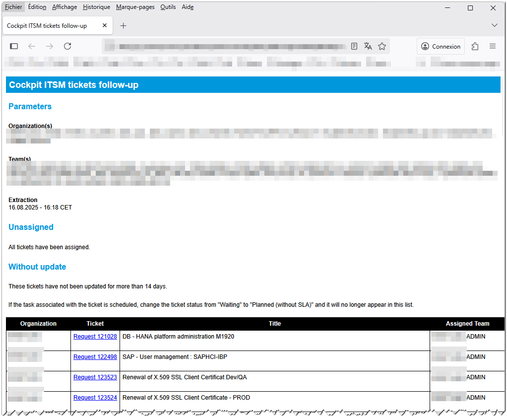
Task: Open the Historique menu
Action: (x=96, y=7)
